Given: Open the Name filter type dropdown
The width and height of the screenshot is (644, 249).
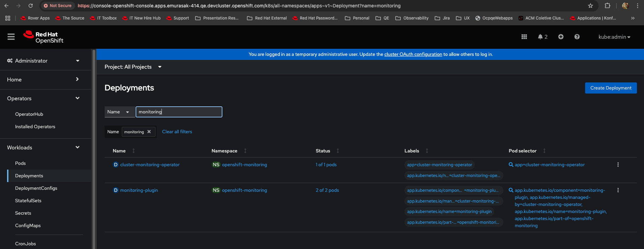Looking at the screenshot, I should (119, 112).
